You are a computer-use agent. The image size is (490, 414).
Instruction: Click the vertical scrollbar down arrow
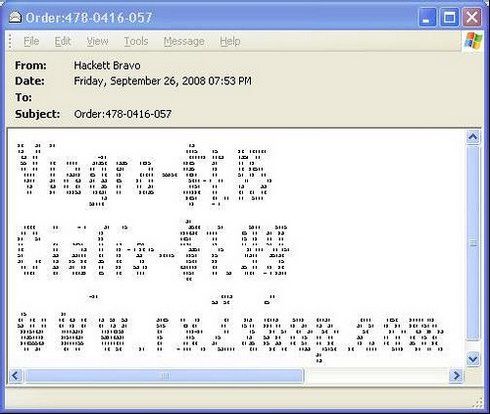(x=473, y=359)
